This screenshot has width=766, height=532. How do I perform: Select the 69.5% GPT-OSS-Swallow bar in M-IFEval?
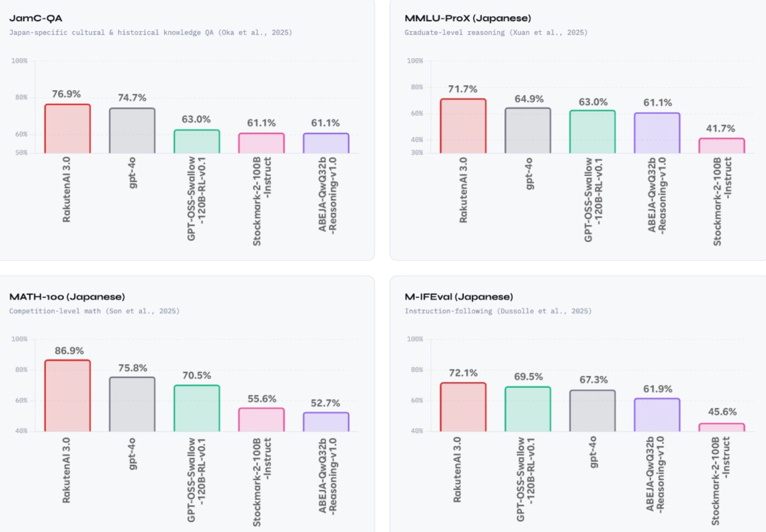(x=528, y=409)
